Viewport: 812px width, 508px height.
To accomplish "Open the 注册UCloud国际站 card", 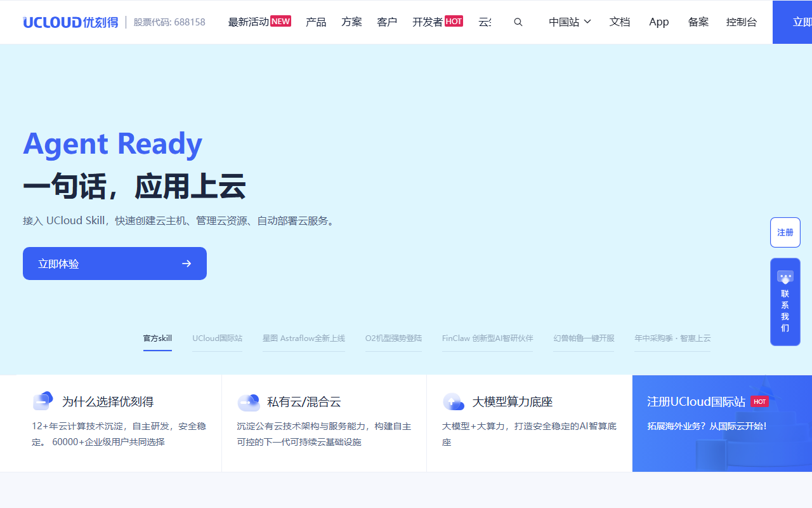I will click(x=722, y=424).
